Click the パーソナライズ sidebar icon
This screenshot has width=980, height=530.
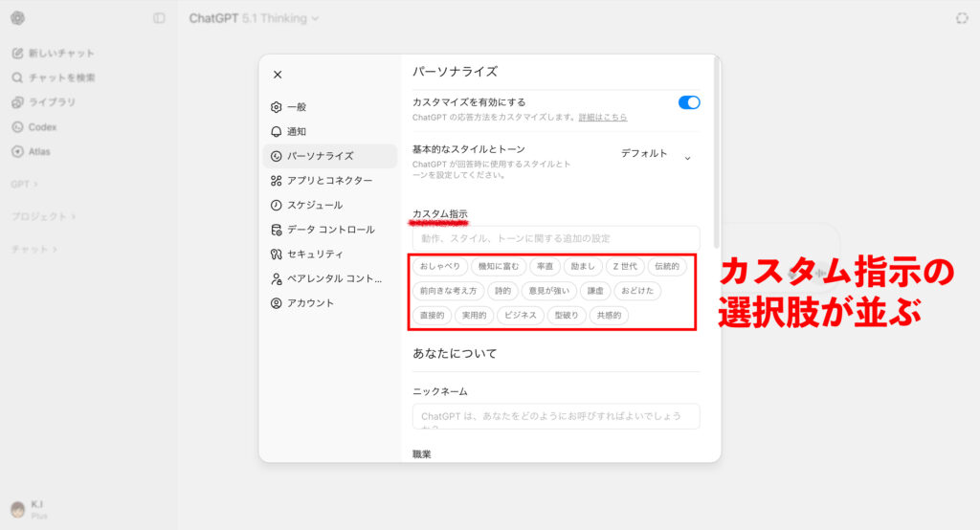click(x=277, y=156)
